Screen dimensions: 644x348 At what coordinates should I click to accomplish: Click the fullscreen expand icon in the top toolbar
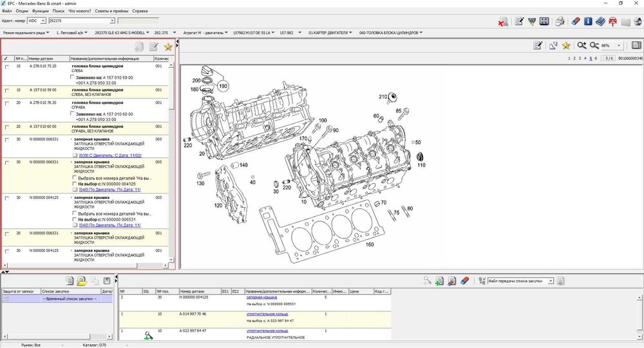pos(544,21)
